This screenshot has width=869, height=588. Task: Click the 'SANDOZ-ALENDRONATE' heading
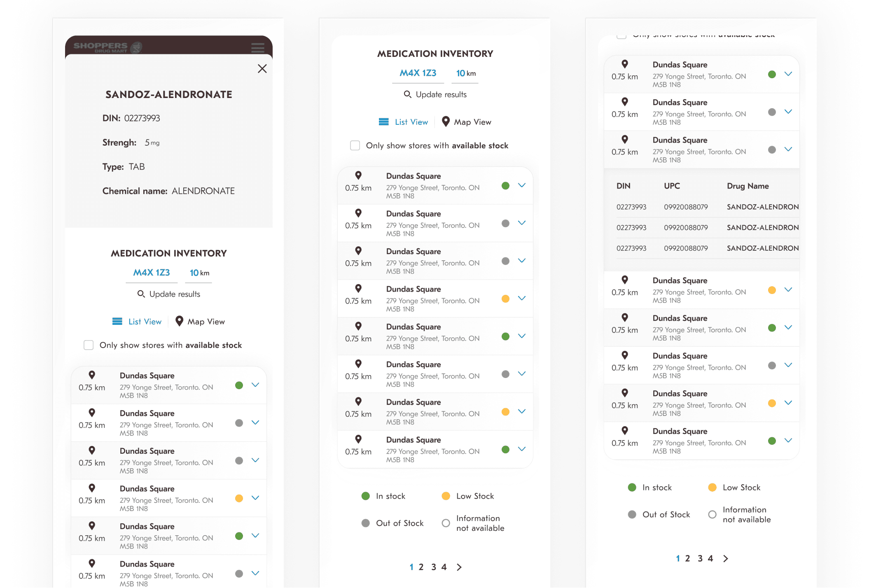coord(169,95)
